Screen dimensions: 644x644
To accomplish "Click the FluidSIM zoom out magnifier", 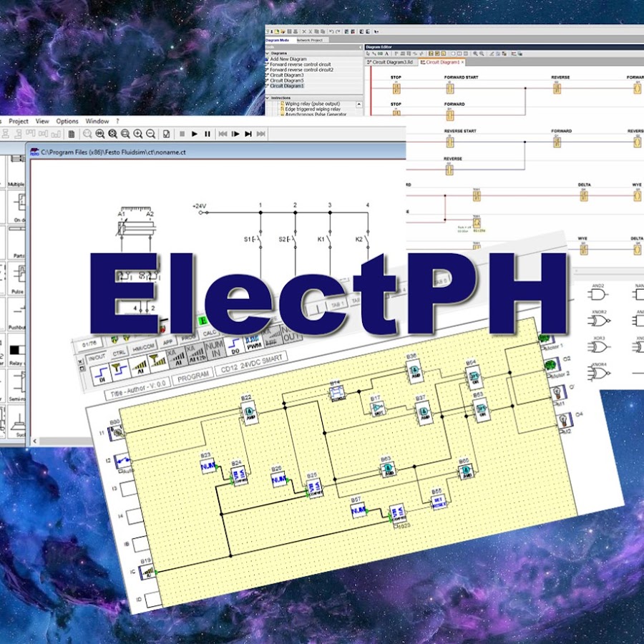I will pos(151,134).
